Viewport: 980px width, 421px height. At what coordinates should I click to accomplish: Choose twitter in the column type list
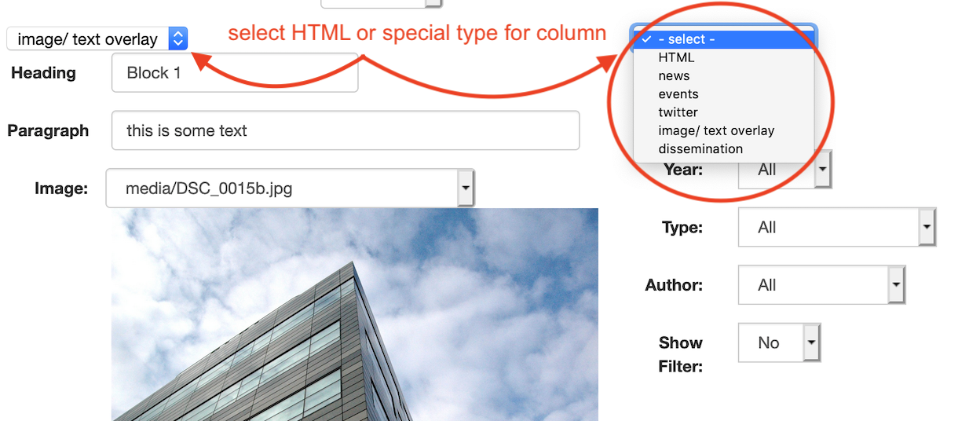point(678,112)
